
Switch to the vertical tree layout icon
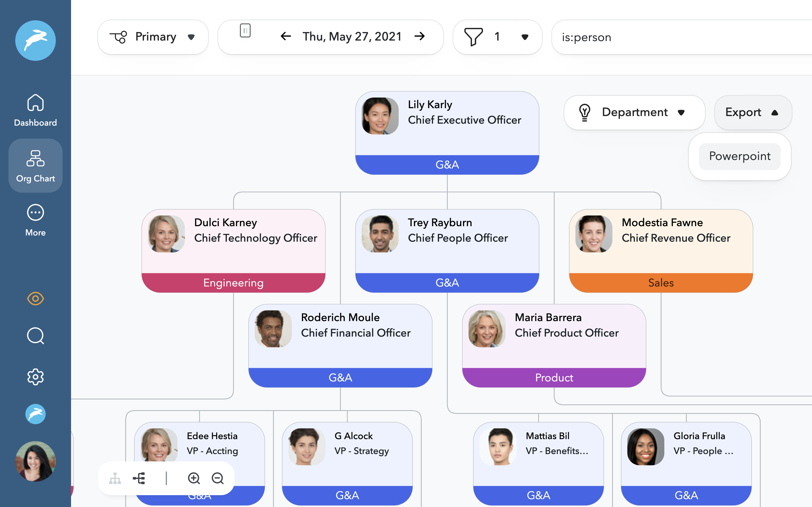(x=115, y=478)
